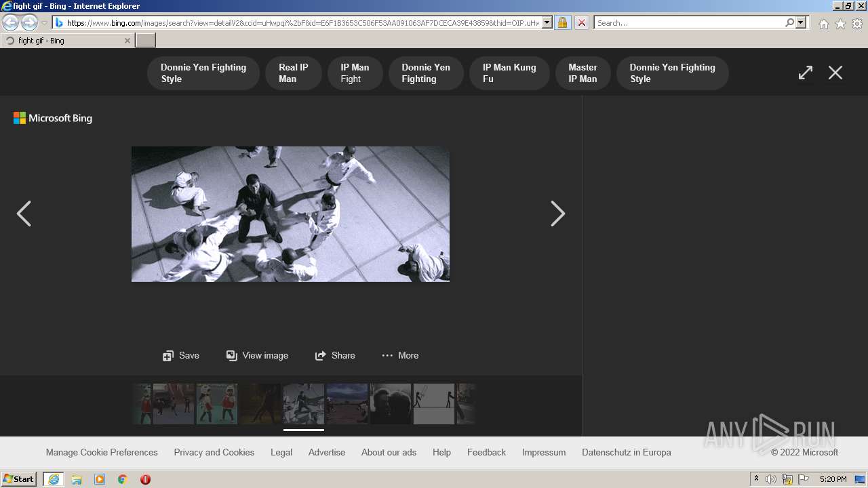Open the recent pages dropdown arrow
The height and width of the screenshot is (488, 868).
point(44,23)
